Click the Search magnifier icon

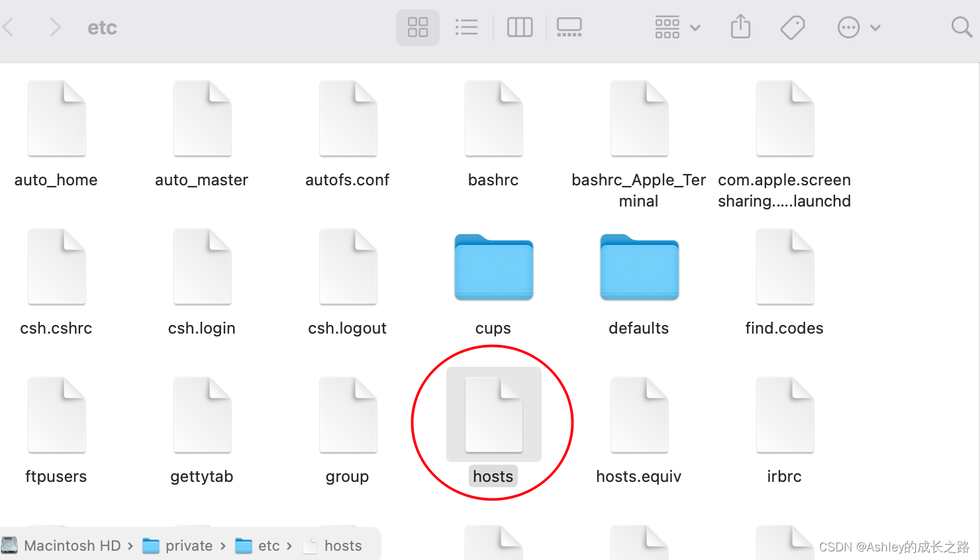(961, 27)
